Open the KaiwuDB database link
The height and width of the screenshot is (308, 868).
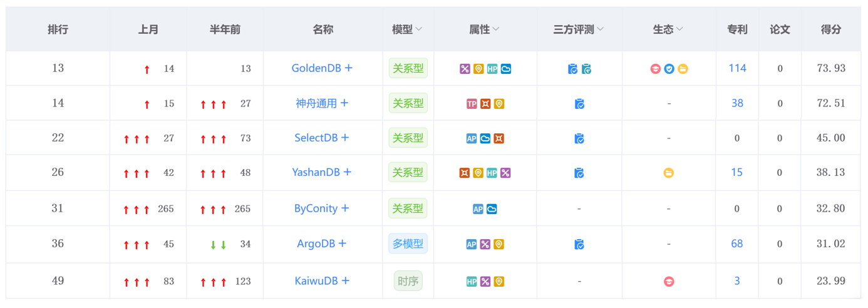point(316,281)
